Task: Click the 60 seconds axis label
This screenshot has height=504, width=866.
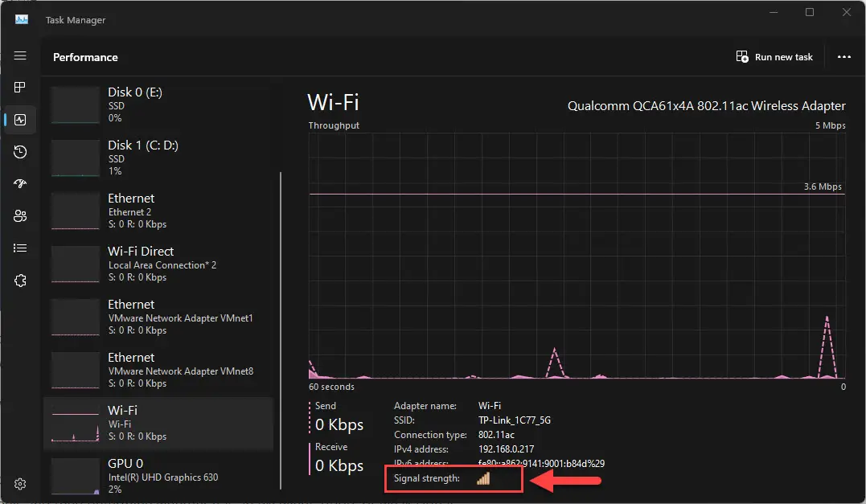Action: [x=331, y=387]
